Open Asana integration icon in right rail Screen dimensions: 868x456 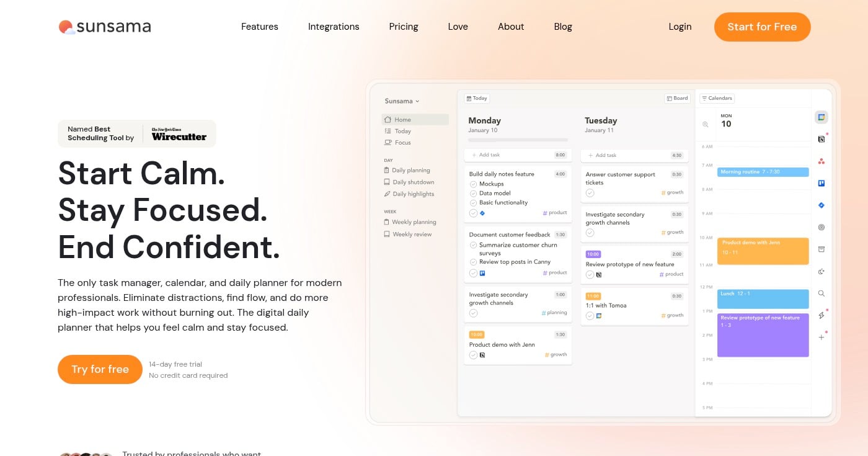(x=821, y=161)
